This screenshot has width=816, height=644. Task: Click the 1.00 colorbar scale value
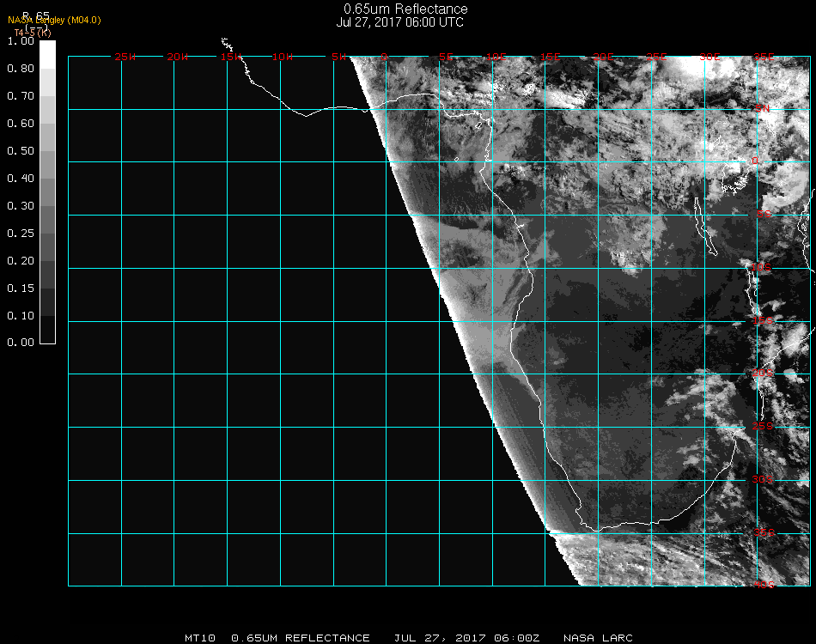(21, 41)
